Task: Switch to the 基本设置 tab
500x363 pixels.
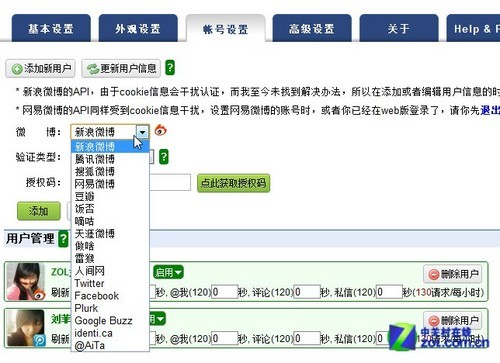Action: click(51, 28)
